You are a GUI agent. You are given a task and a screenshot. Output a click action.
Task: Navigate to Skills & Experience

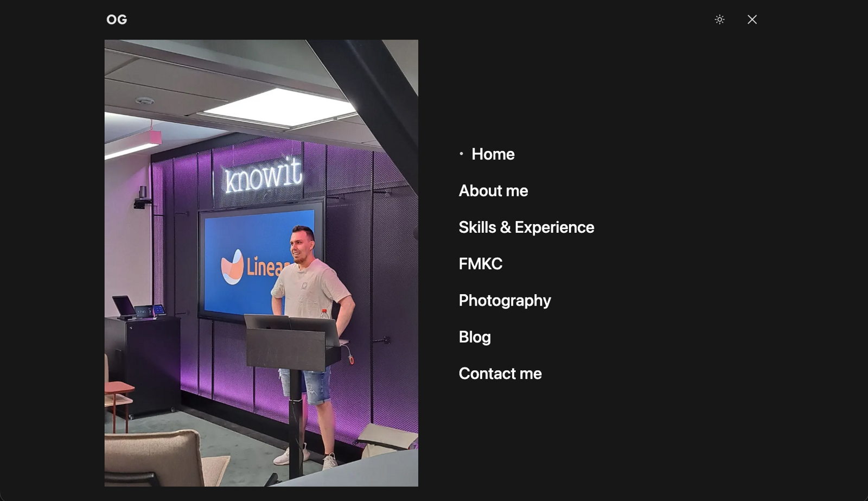[526, 227]
